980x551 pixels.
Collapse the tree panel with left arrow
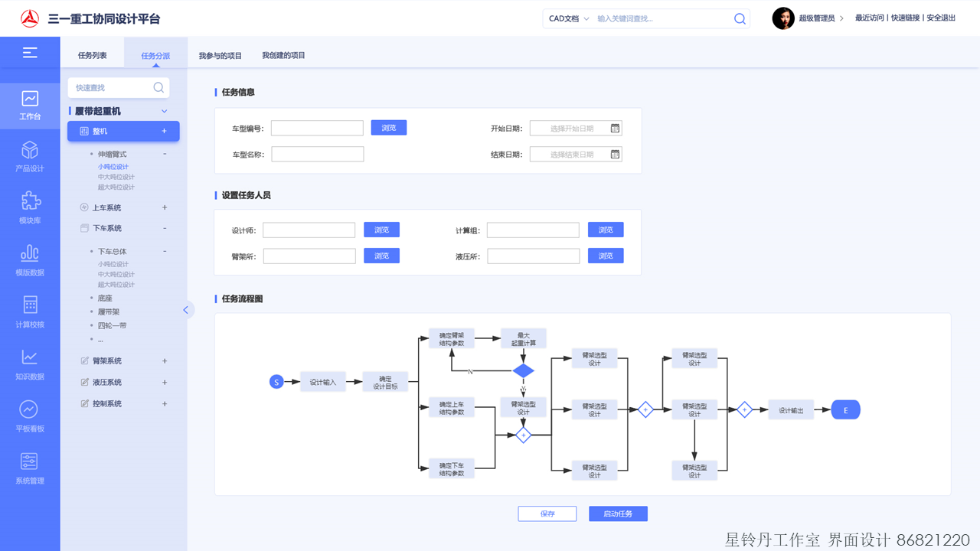(x=186, y=310)
